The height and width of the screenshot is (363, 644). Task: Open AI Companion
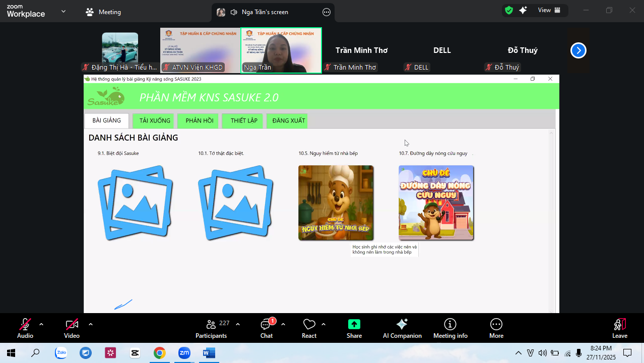coord(402,324)
